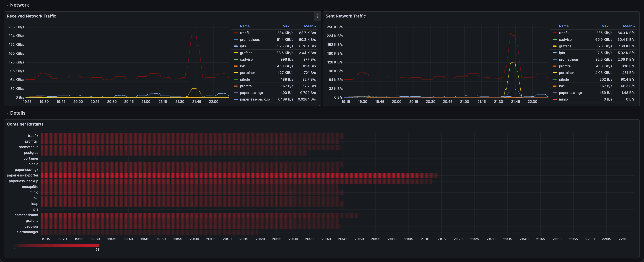Click paperless-ngx purple swatch in Sent legend
The width and height of the screenshot is (644, 262).
pyautogui.click(x=555, y=93)
